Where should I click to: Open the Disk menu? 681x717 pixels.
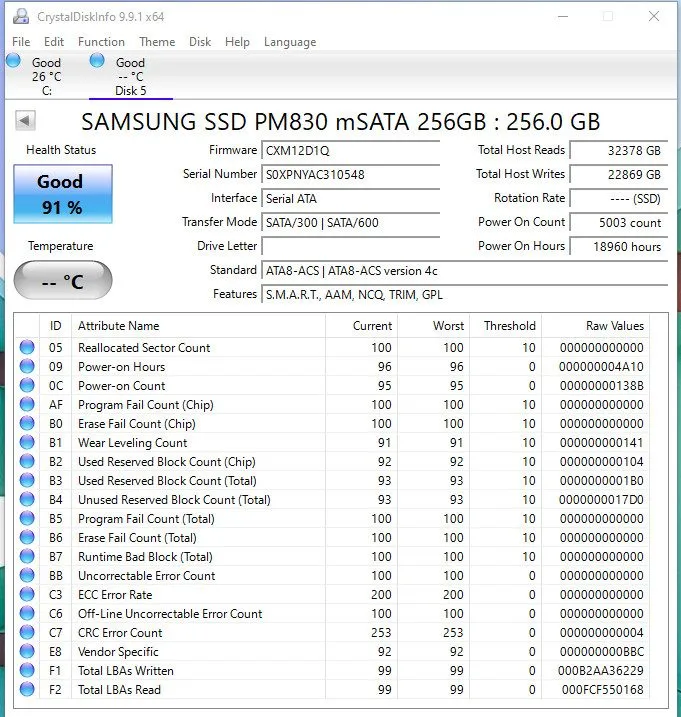pos(200,42)
